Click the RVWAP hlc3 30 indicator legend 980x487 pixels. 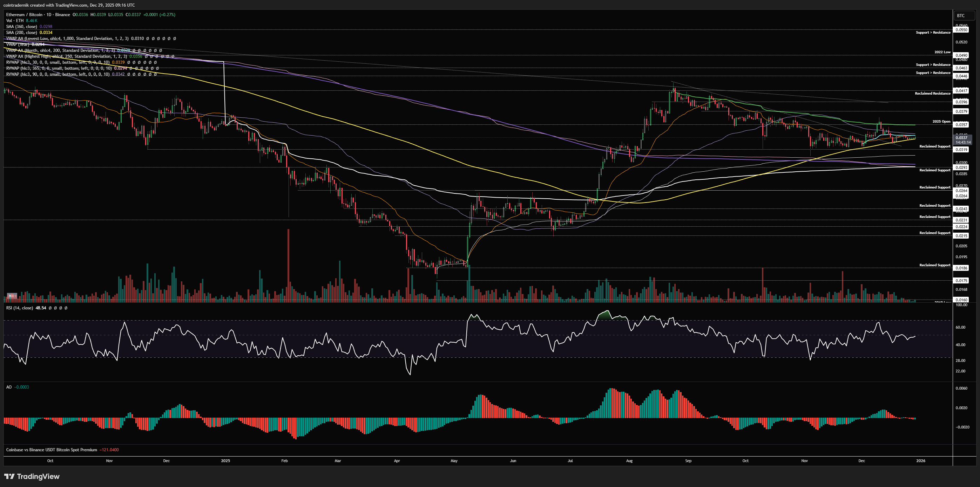tap(58, 62)
